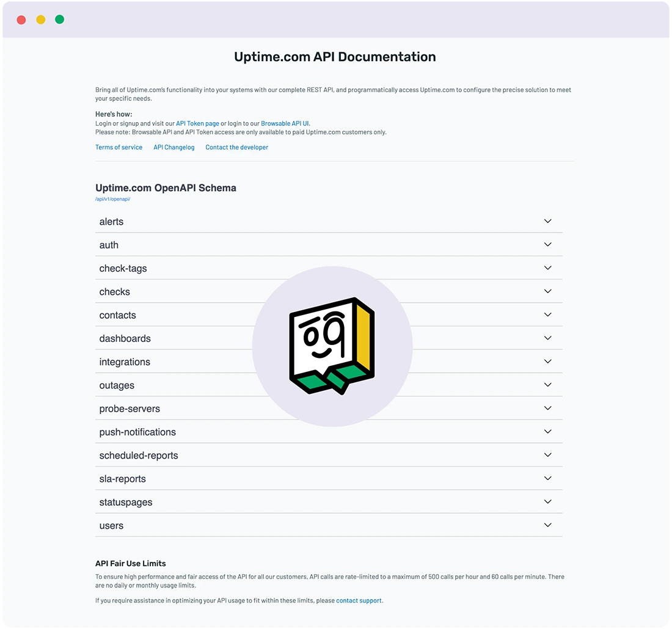Image resolution: width=672 pixels, height=629 pixels.
Task: Expand the auth section chevron
Action: (x=547, y=244)
